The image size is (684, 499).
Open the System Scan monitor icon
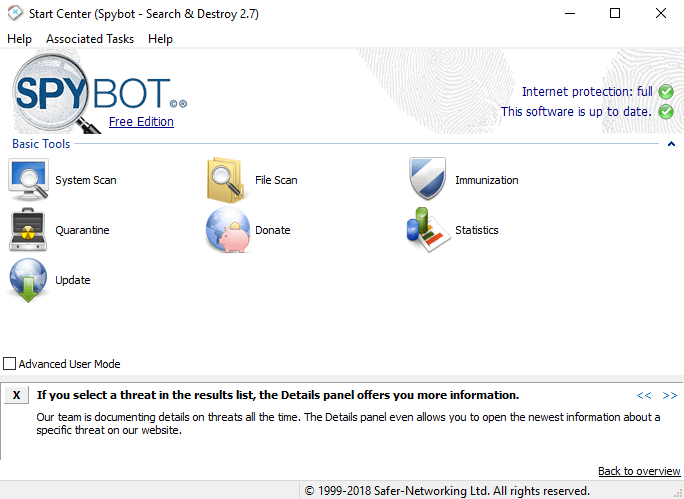28,180
